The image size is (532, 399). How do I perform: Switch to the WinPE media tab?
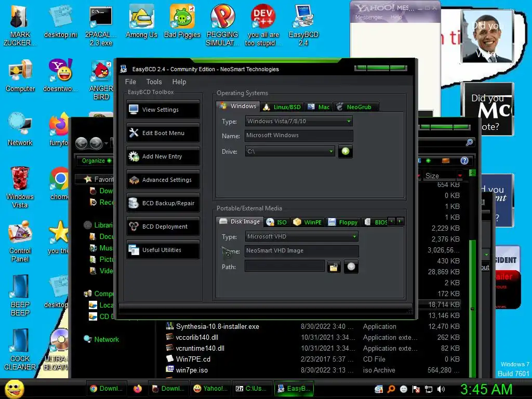308,222
